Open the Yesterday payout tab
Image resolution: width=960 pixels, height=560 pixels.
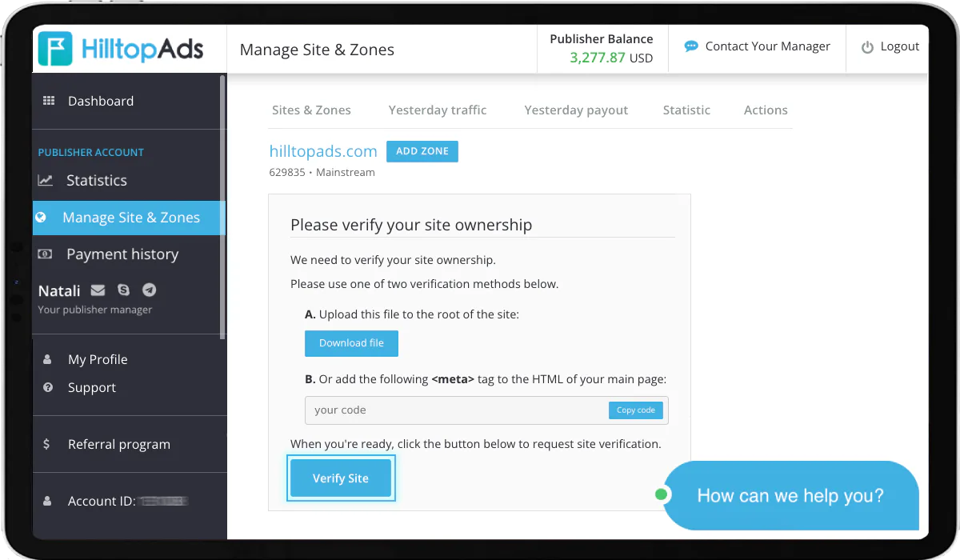click(x=576, y=110)
